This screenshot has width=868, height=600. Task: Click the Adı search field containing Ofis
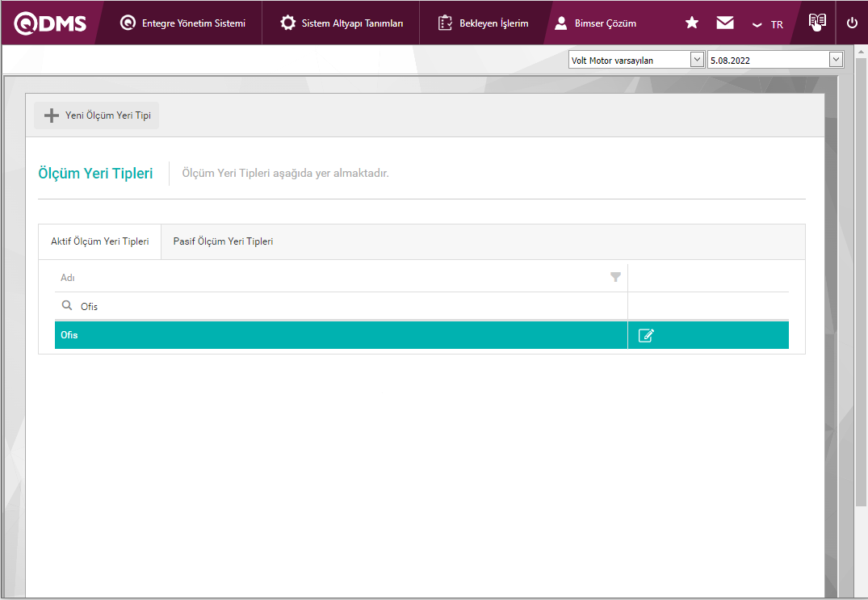pyautogui.click(x=347, y=307)
